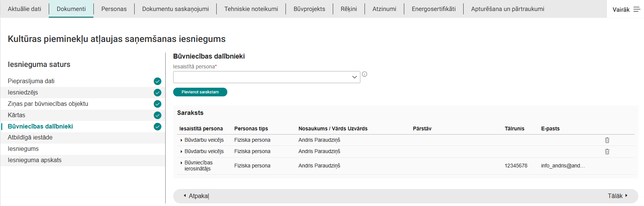Viewport: 644px width, 206px height.
Task: Click trash icon in second Būvdarbu veicējs row
Action: click(607, 152)
